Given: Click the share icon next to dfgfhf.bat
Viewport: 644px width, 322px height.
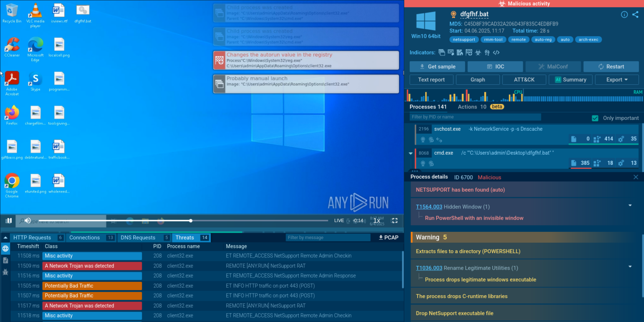Looking at the screenshot, I should coord(635,15).
